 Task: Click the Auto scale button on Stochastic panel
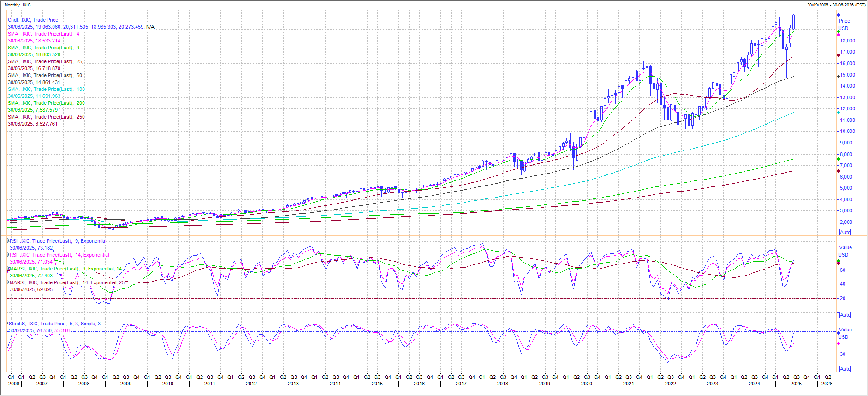[x=845, y=369]
